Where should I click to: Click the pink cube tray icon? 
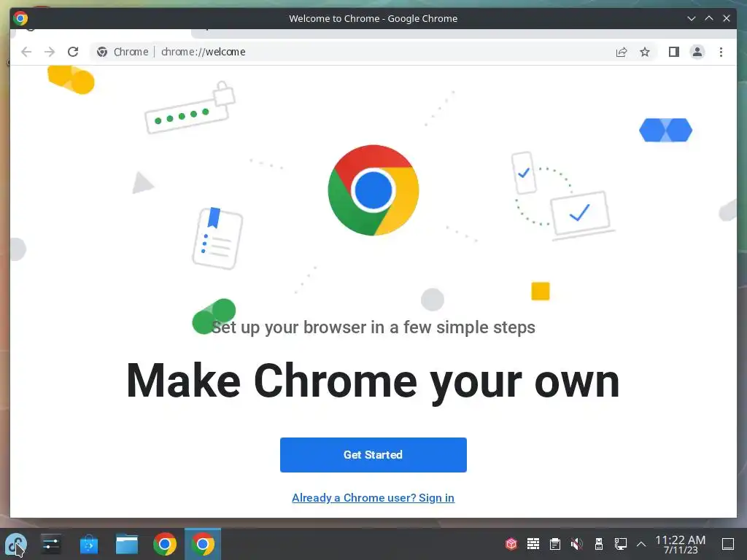coord(511,544)
